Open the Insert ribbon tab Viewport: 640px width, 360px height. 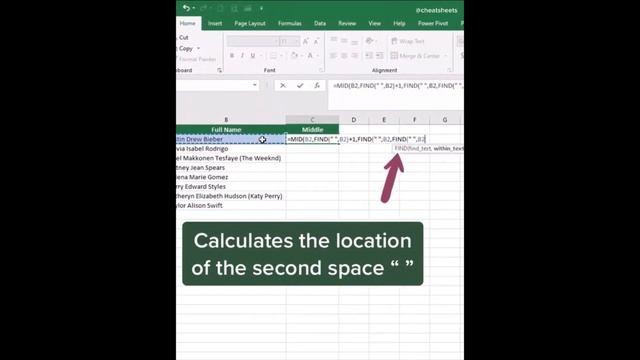[x=215, y=23]
